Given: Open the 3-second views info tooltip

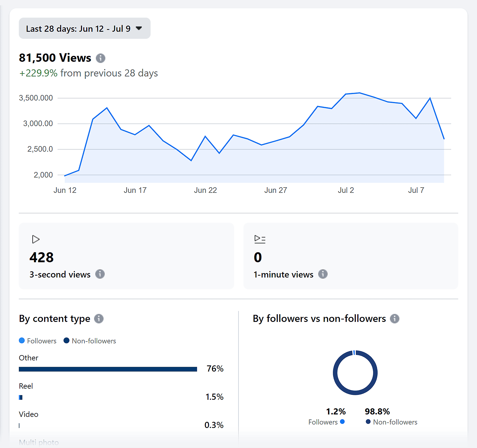Looking at the screenshot, I should 100,274.
